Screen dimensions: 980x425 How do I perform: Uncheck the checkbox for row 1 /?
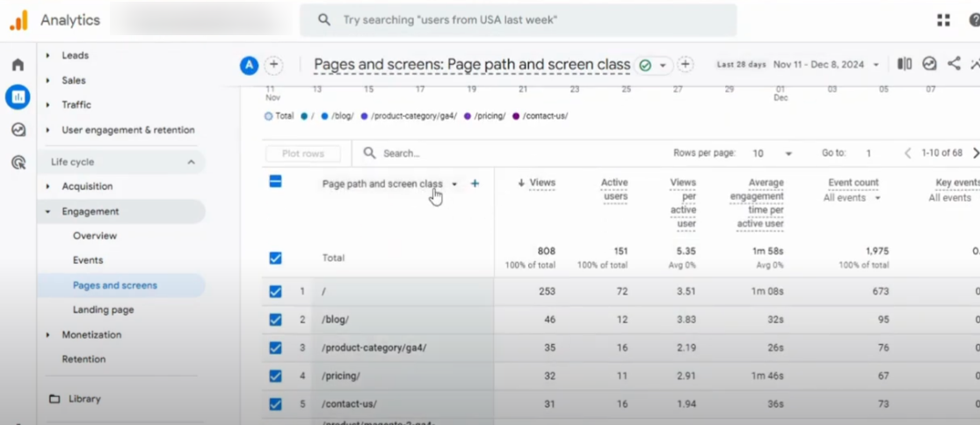[275, 291]
